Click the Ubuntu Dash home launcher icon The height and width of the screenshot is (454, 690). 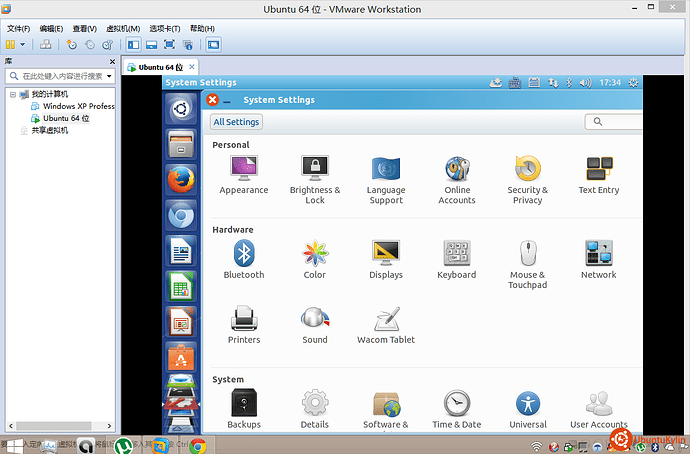181,109
